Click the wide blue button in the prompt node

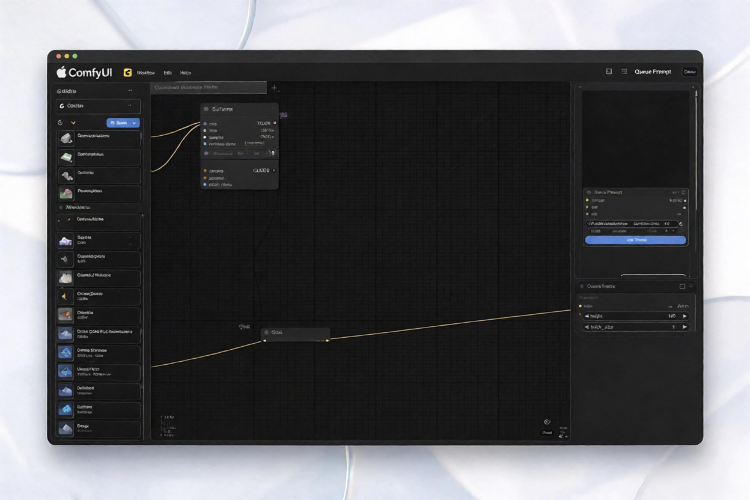pyautogui.click(x=636, y=240)
